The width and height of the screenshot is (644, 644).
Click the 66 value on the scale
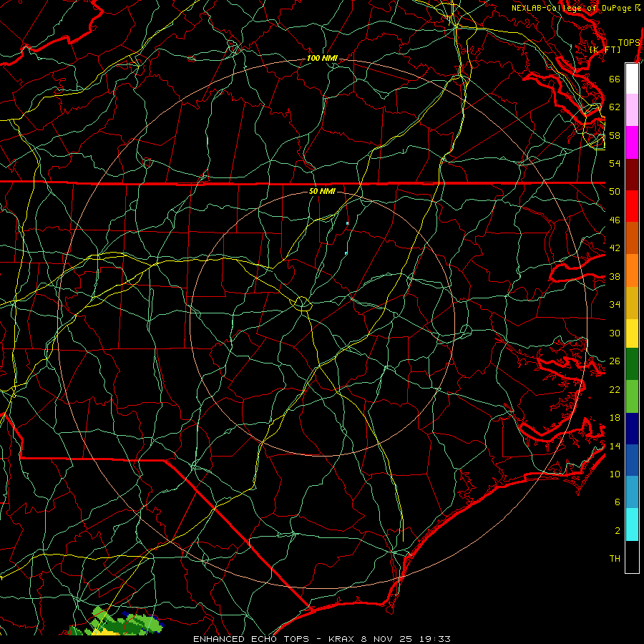[x=615, y=79]
